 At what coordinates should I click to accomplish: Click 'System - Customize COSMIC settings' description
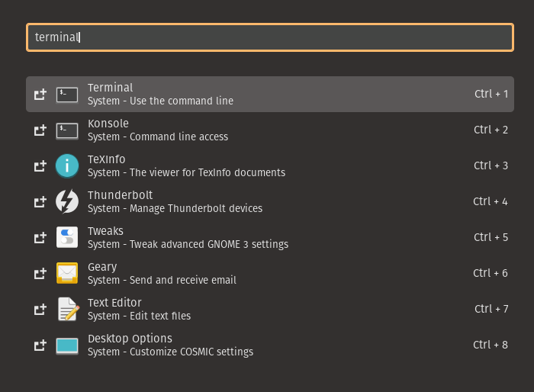tap(170, 352)
